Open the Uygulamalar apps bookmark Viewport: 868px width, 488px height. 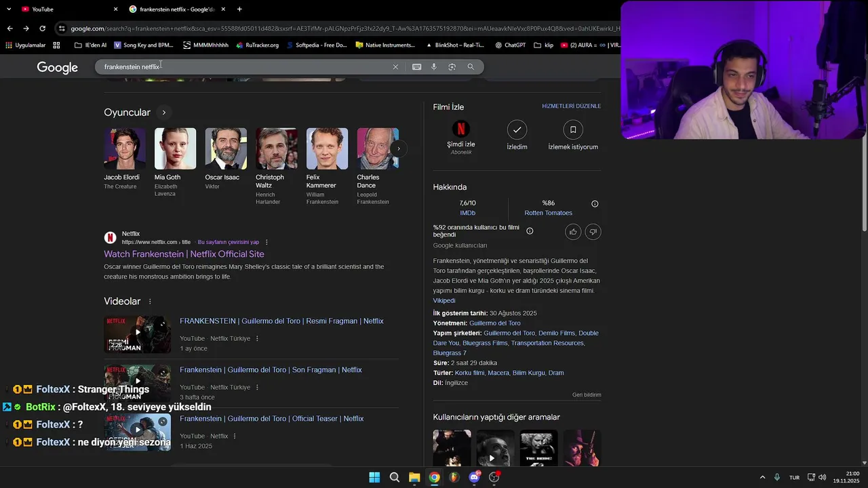click(x=25, y=45)
